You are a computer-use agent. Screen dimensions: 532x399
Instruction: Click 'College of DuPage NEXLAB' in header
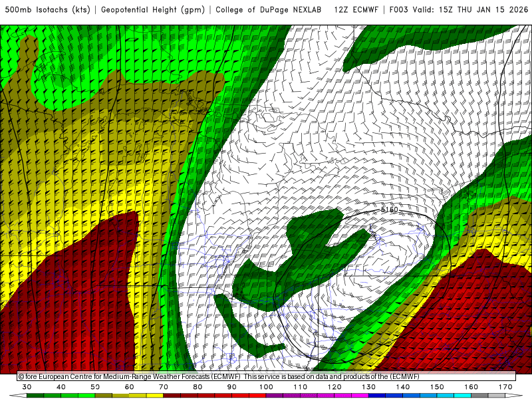point(269,10)
